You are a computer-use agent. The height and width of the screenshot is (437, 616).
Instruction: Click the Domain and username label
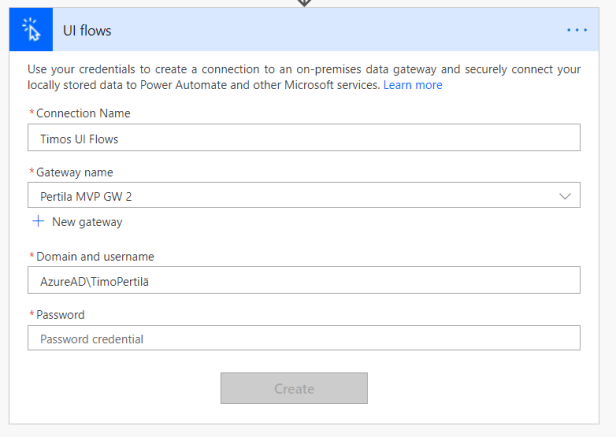pyautogui.click(x=95, y=257)
